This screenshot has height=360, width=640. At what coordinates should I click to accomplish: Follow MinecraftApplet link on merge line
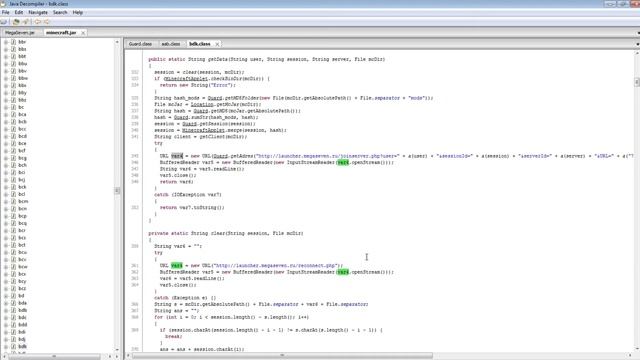203,130
